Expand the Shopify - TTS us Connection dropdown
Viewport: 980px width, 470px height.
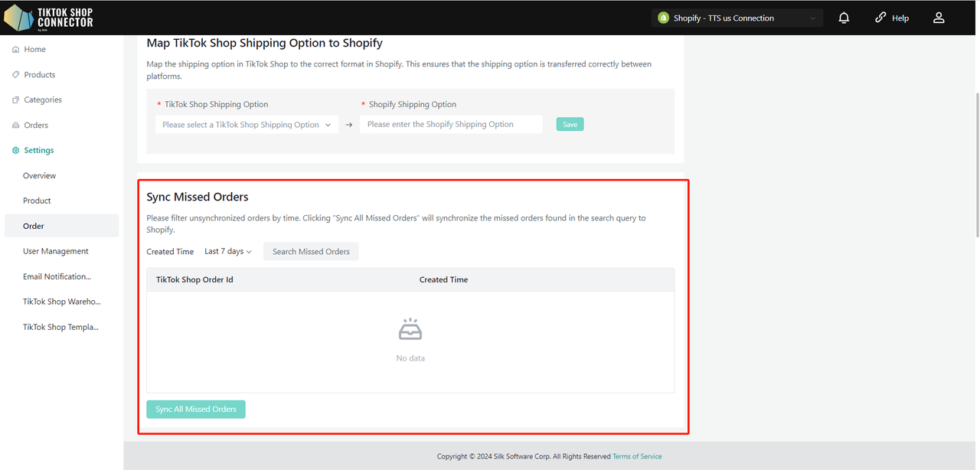tap(737, 18)
